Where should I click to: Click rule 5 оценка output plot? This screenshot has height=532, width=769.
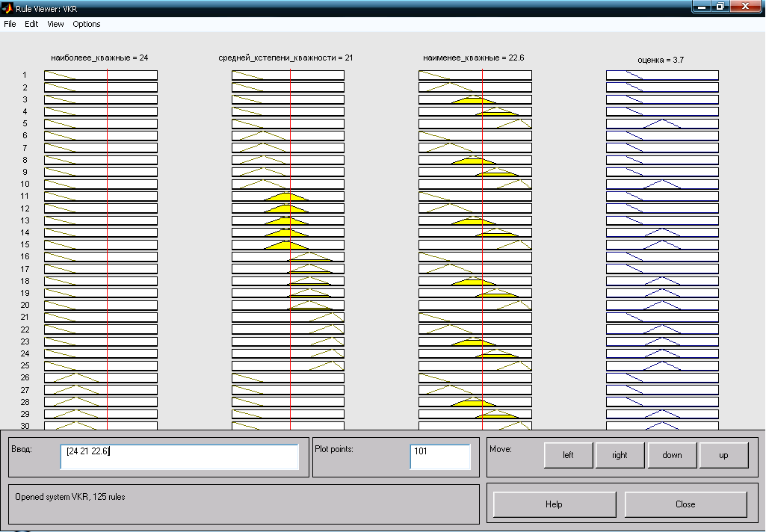click(662, 123)
